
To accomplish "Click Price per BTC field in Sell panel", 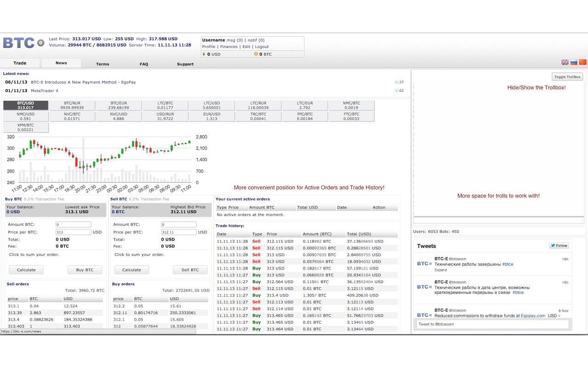I will point(179,232).
